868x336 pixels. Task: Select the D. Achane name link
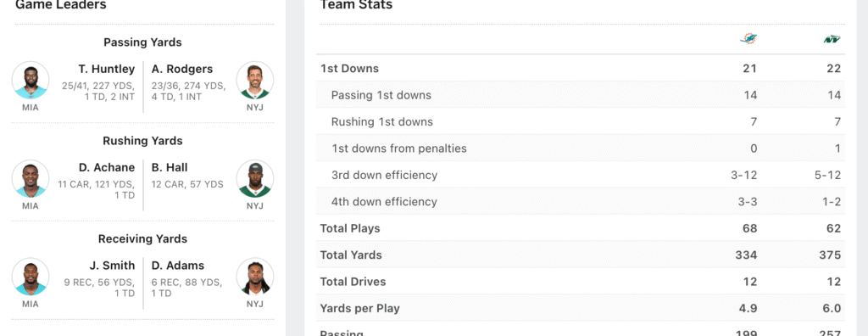point(107,167)
